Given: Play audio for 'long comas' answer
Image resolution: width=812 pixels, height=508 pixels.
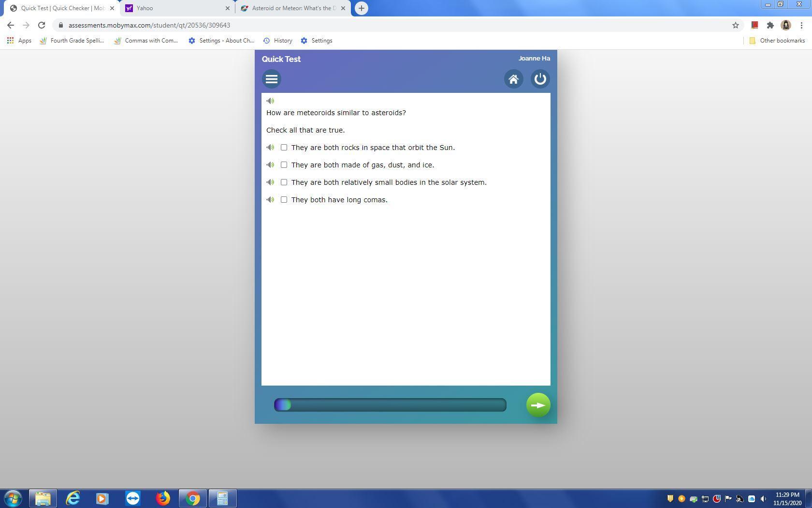Looking at the screenshot, I should click(270, 200).
